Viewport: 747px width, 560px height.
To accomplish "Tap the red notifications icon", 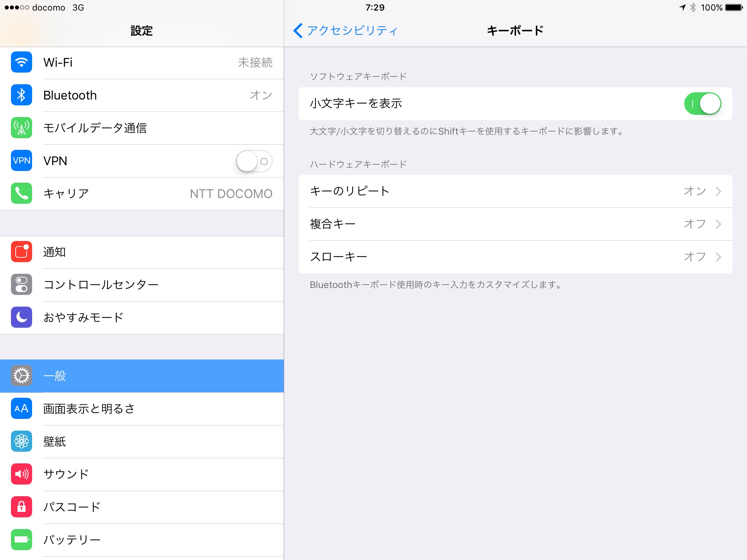I will [22, 252].
